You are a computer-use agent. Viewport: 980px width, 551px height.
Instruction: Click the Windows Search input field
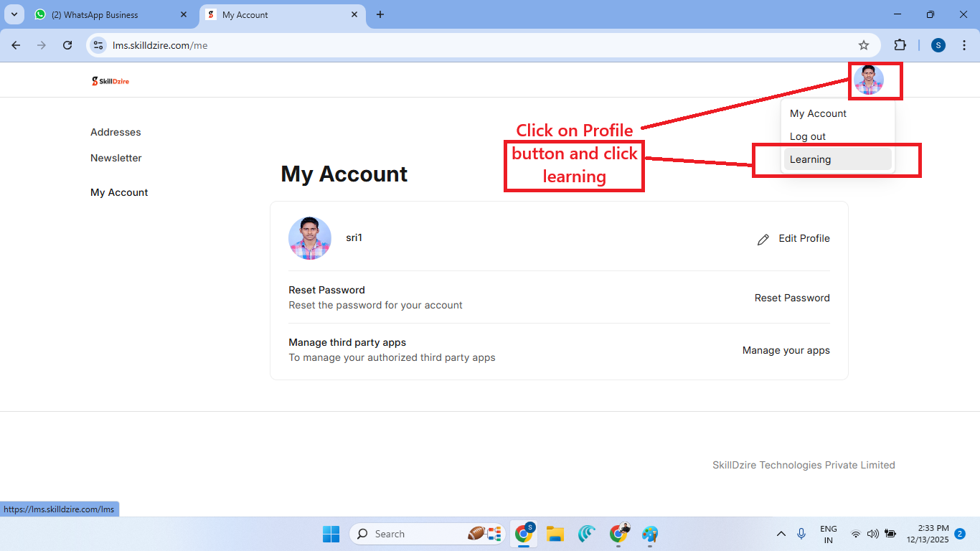pos(416,534)
